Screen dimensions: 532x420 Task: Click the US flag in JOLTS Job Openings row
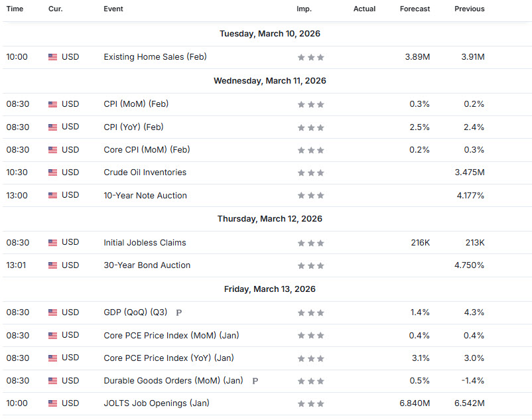[52, 403]
